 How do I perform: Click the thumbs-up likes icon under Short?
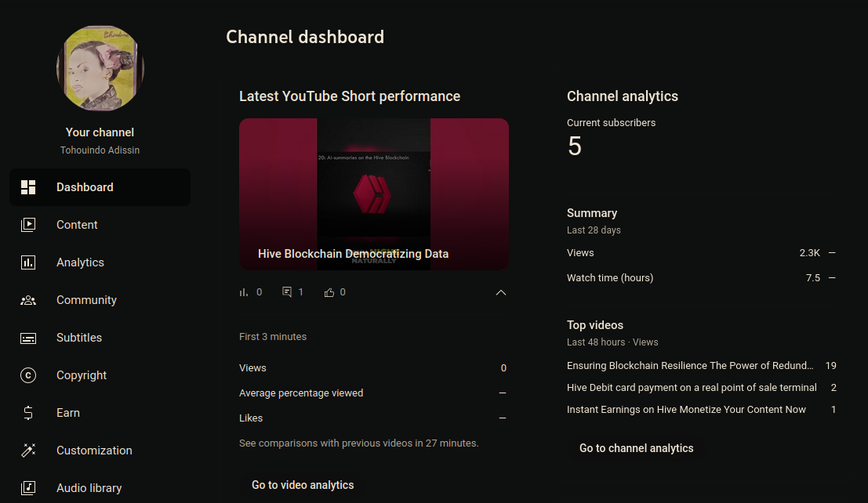[329, 292]
